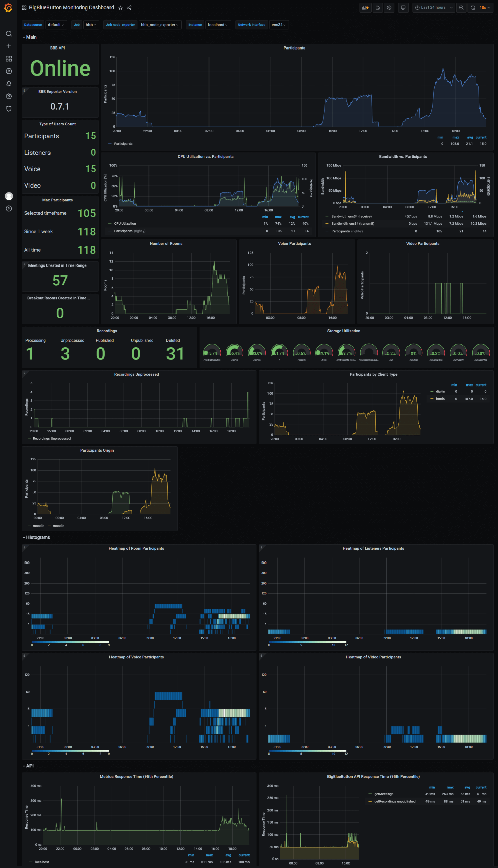
Task: Open Bandwidth vs. Participants panel menu
Action: [x=403, y=157]
